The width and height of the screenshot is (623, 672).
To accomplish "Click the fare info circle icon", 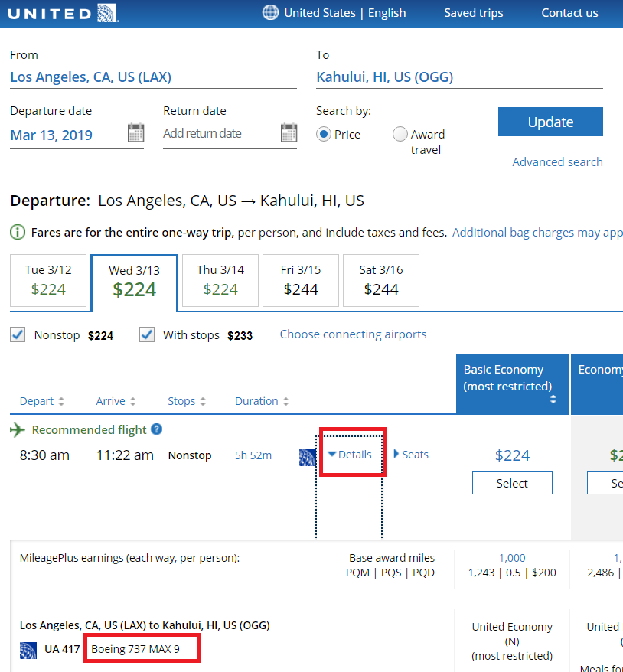I will click(18, 232).
